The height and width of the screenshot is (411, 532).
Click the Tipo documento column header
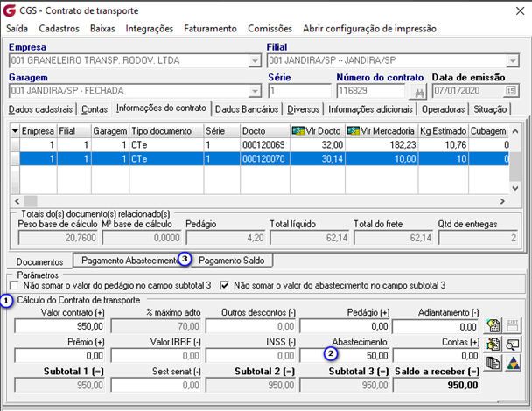pyautogui.click(x=166, y=130)
